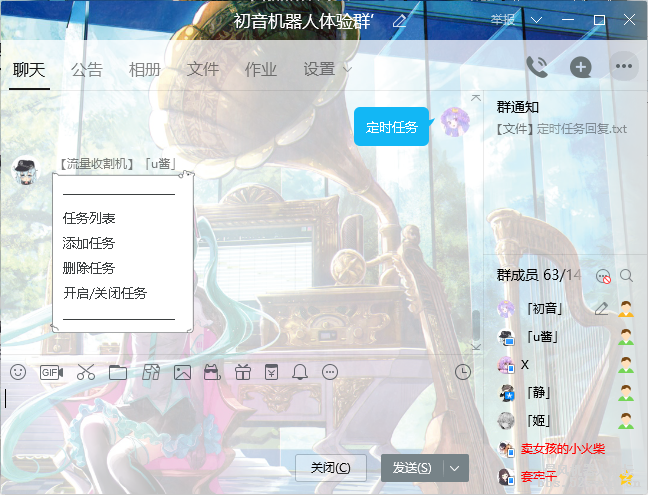Click the orange owner badge beside 「初音」
The width and height of the screenshot is (648, 495).
[x=626, y=309]
